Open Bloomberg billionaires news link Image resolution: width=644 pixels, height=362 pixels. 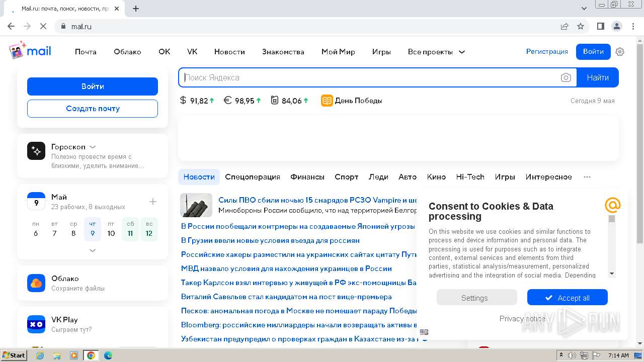[x=299, y=325]
